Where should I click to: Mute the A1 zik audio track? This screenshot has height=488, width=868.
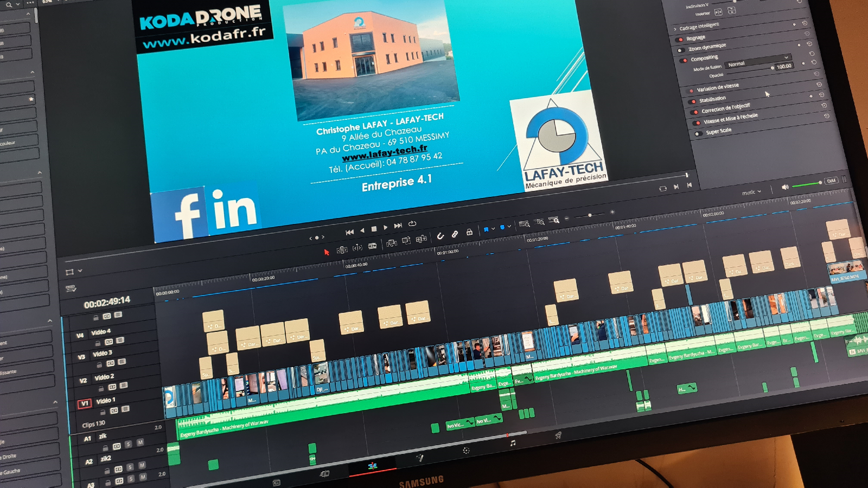140,442
